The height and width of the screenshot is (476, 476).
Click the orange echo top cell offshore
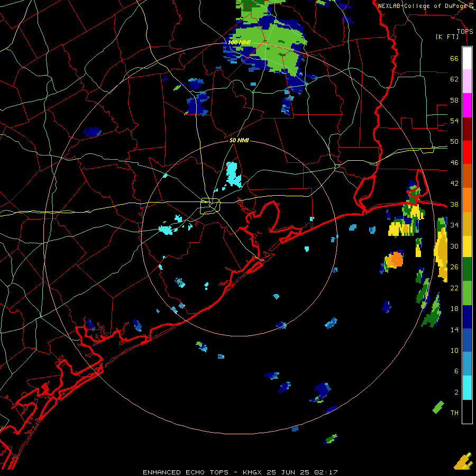tap(396, 260)
